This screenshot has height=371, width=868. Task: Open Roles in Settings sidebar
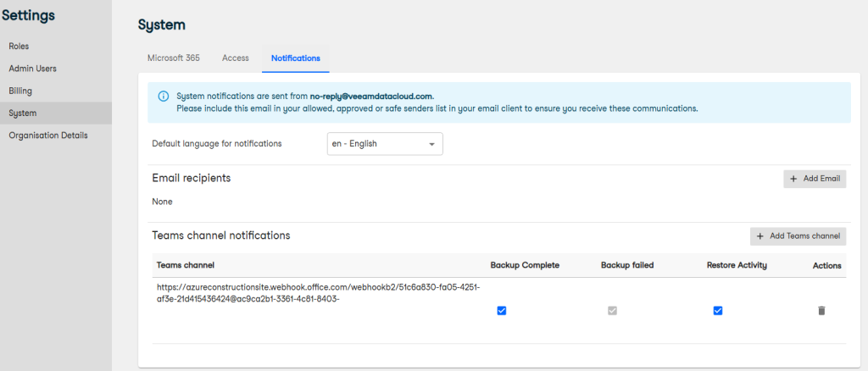(19, 47)
